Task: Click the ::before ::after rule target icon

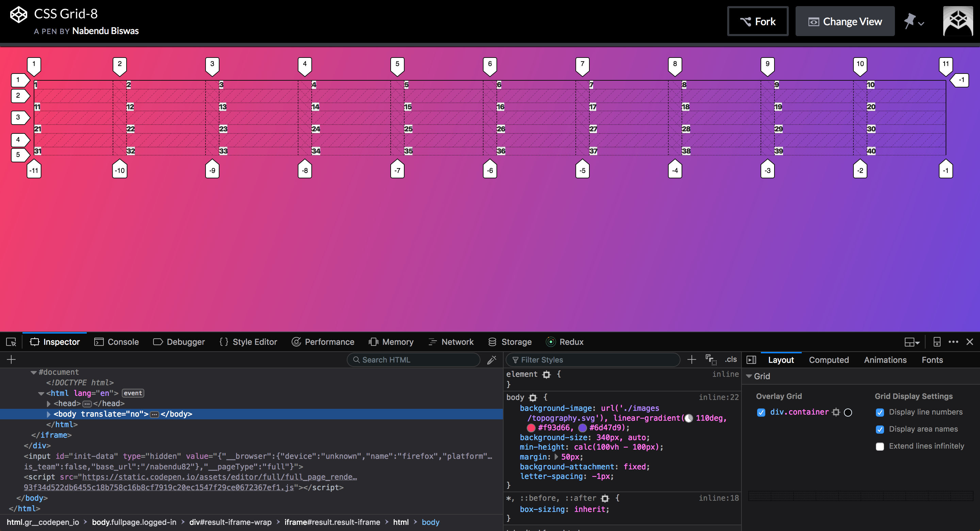Action: [x=605, y=498]
